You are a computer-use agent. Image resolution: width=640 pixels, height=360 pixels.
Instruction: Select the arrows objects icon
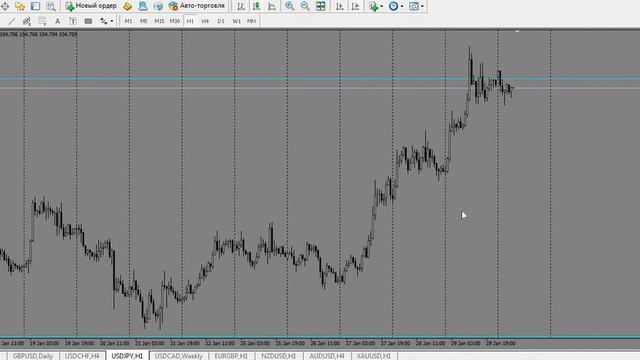[104, 21]
